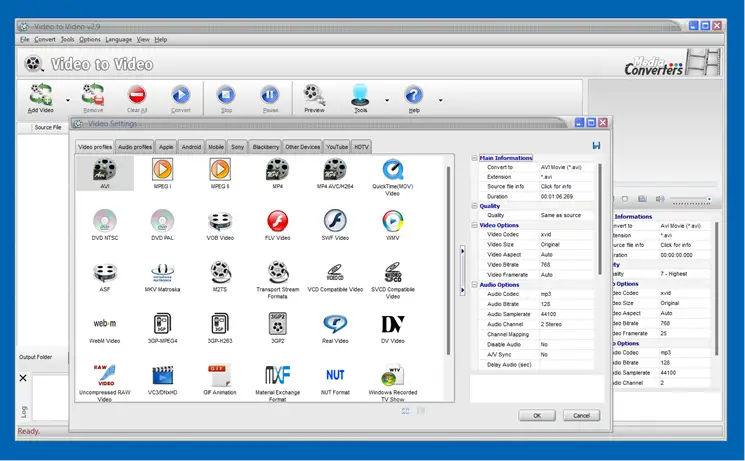The image size is (745, 461).
Task: Pick the 3GP2 profile icon
Action: (277, 324)
